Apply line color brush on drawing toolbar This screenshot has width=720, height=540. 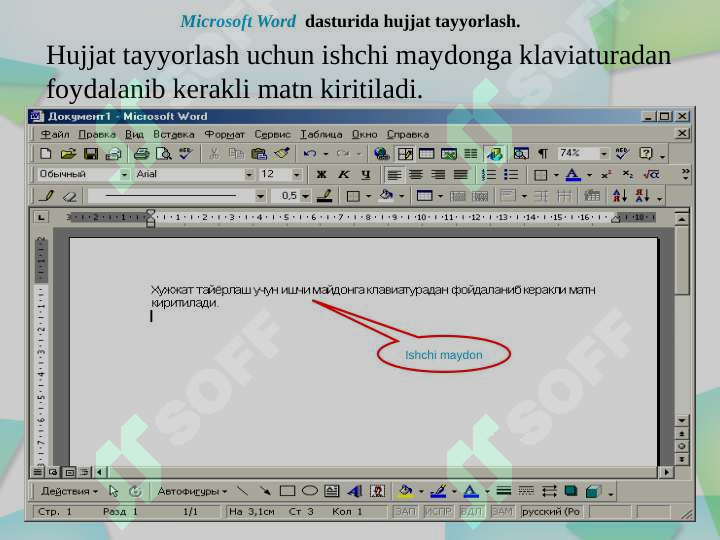coord(438,491)
